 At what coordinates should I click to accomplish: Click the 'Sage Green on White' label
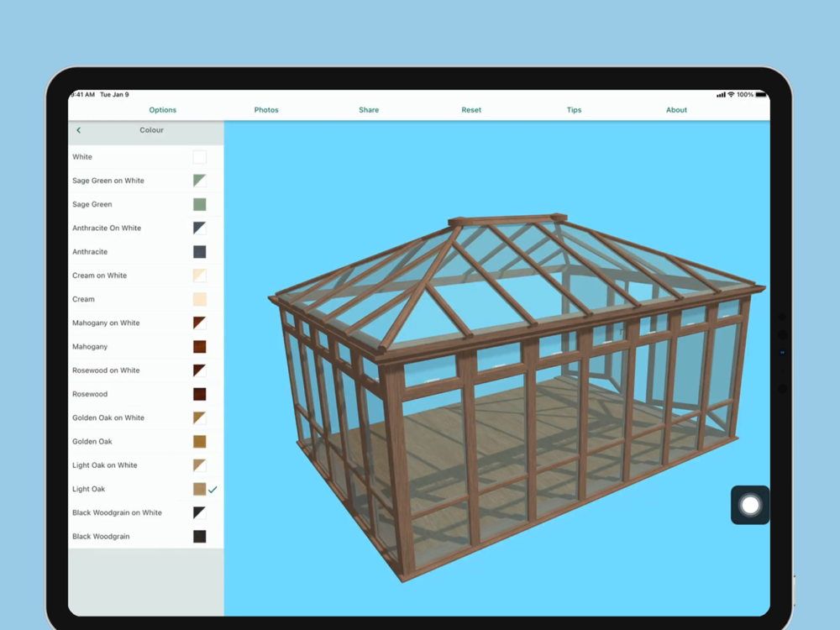click(108, 181)
